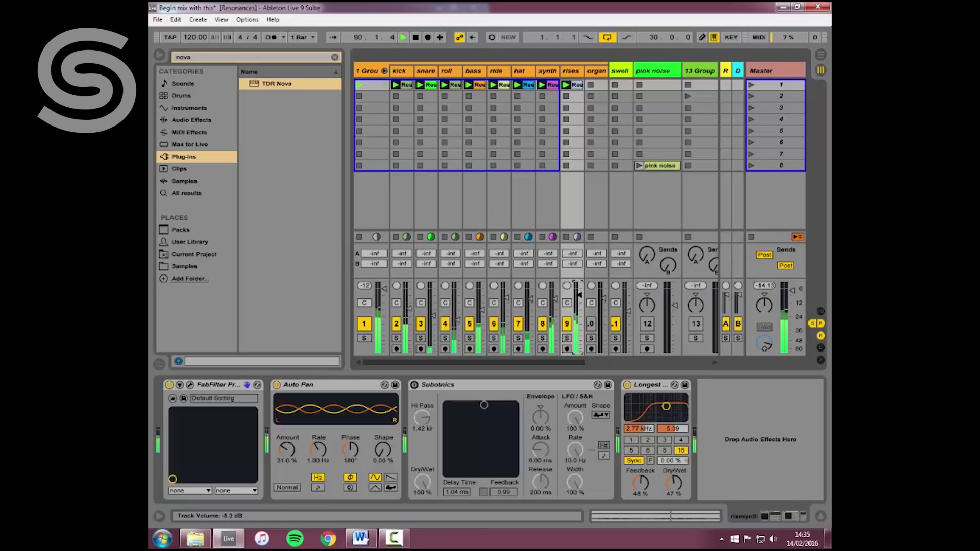Click the Arrangement Record button
The width and height of the screenshot is (980, 551).
(x=428, y=37)
